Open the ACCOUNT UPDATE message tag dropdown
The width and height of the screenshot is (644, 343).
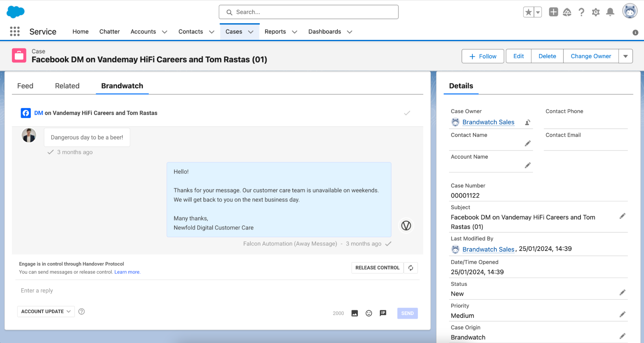[46, 311]
